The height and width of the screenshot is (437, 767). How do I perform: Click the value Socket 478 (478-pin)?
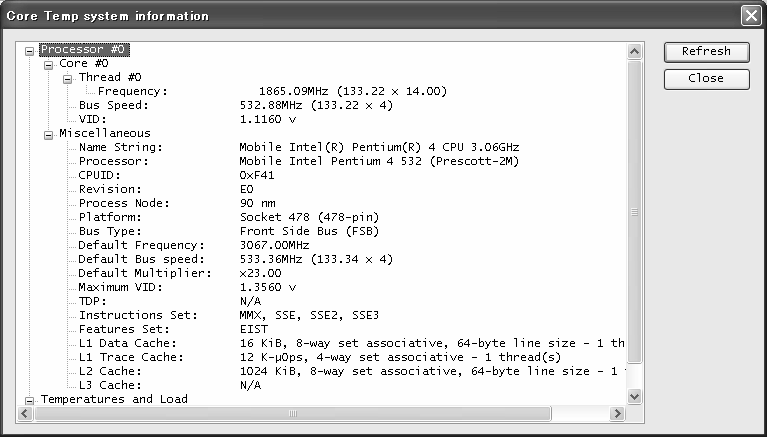310,217
